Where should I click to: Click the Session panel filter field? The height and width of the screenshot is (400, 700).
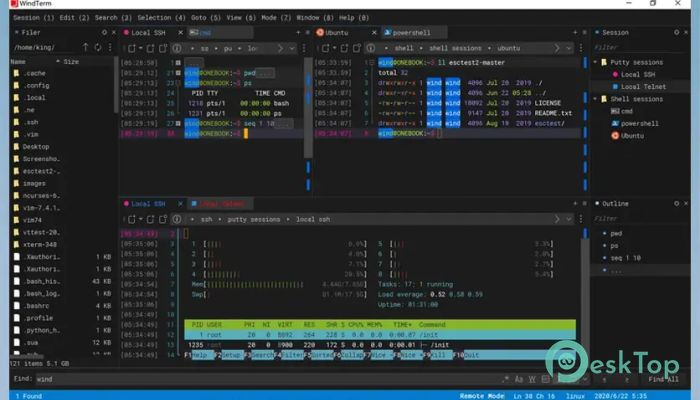pyautogui.click(x=641, y=47)
